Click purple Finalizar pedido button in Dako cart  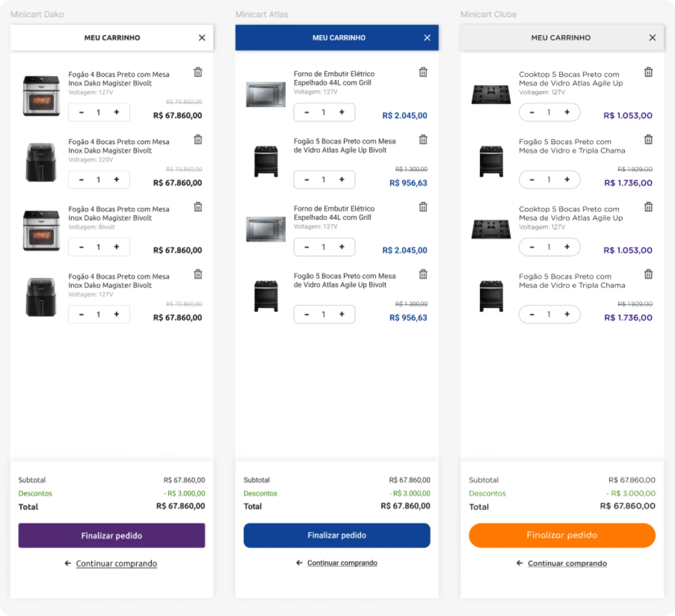112,535
